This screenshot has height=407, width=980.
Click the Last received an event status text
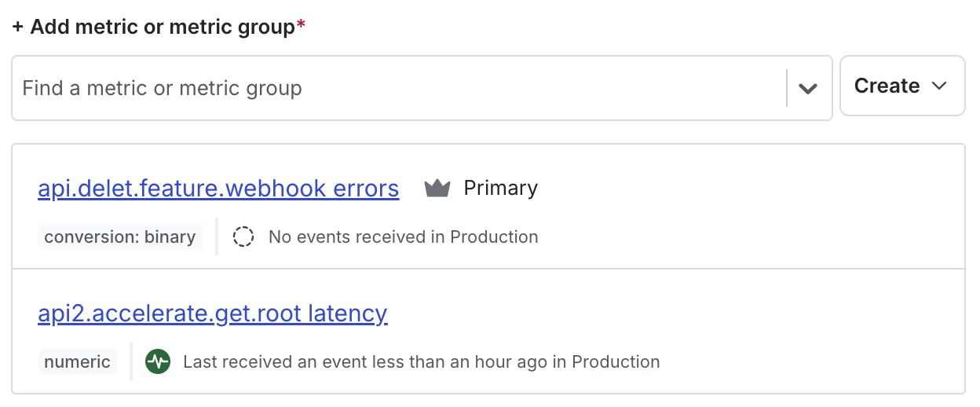(x=421, y=362)
